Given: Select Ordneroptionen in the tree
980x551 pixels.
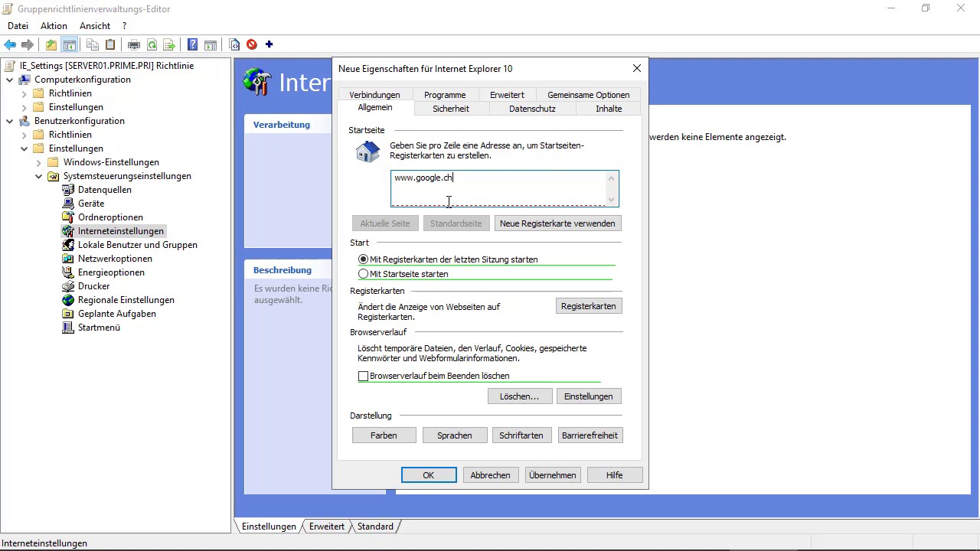Looking at the screenshot, I should coord(110,217).
